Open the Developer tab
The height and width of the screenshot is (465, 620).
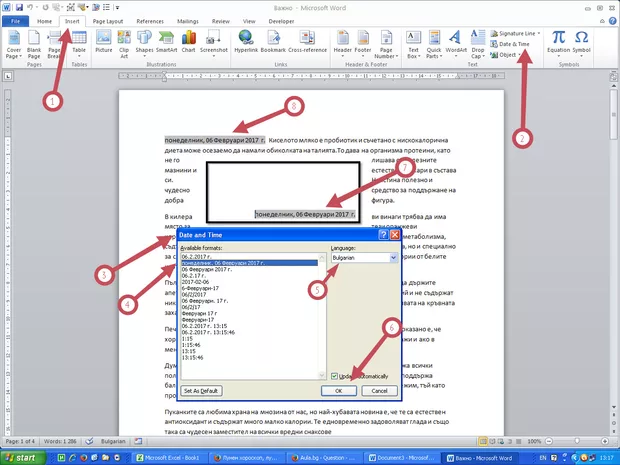click(282, 21)
